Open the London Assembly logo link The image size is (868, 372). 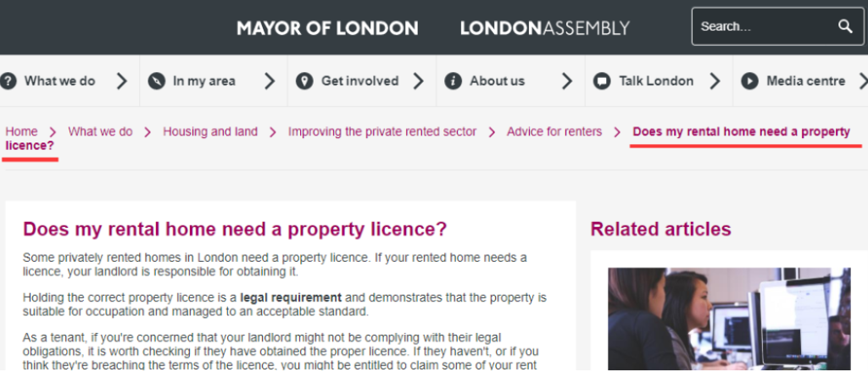[x=544, y=28]
